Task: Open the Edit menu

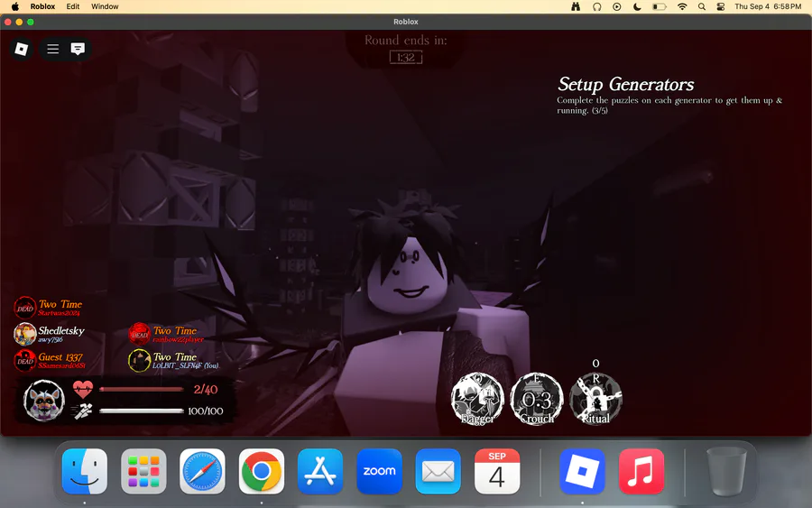Action: [x=73, y=6]
